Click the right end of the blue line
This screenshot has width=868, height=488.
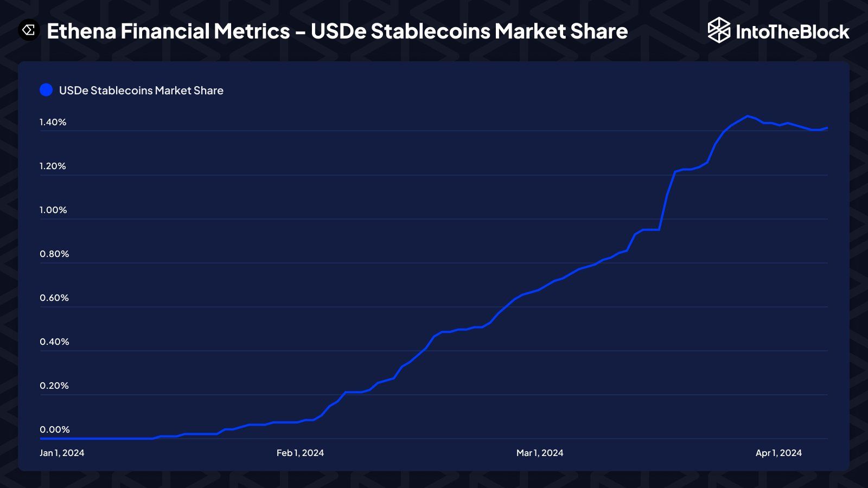[827, 128]
